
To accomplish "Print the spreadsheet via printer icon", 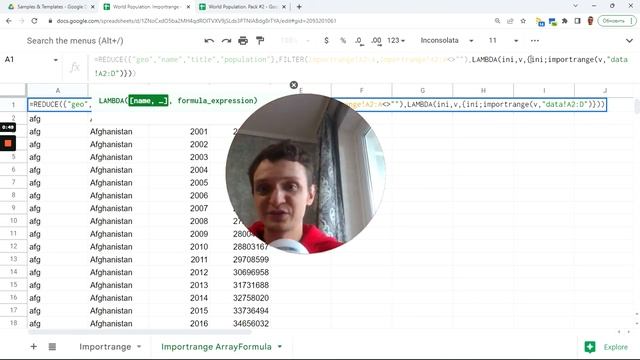I will tap(243, 40).
